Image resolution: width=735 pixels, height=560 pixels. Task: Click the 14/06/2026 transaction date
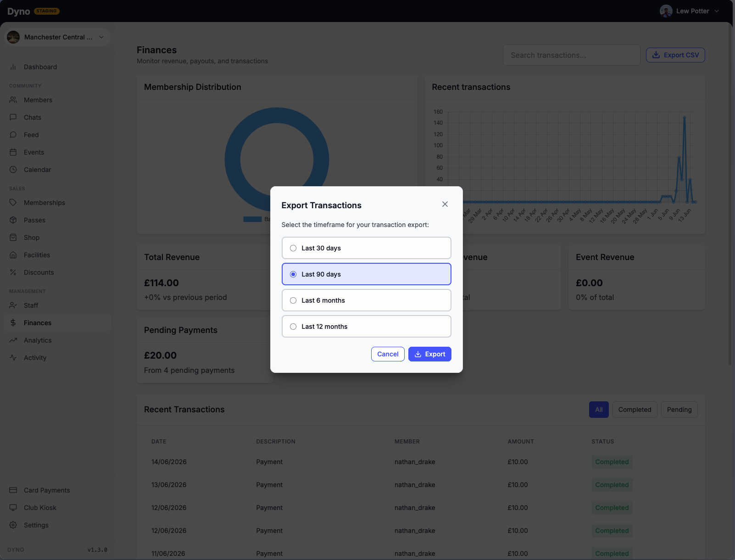click(x=169, y=462)
